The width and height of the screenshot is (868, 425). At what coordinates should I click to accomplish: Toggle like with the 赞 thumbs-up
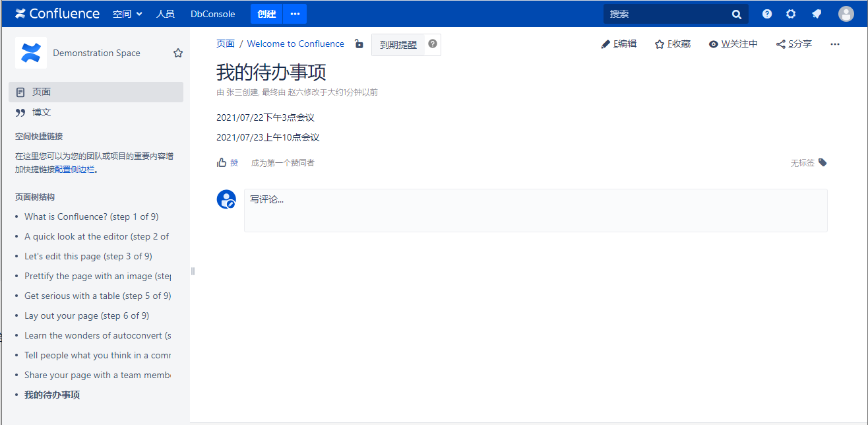(x=228, y=163)
